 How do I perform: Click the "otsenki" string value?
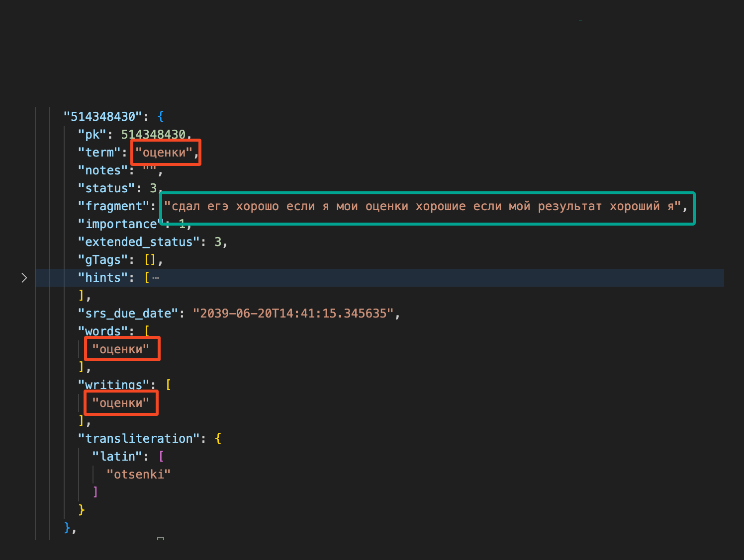[x=139, y=475]
